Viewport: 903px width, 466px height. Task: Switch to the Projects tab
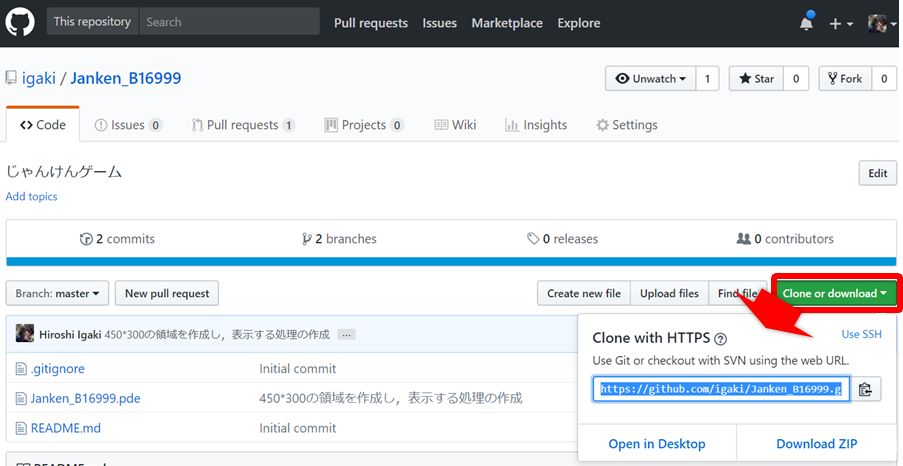click(x=364, y=125)
